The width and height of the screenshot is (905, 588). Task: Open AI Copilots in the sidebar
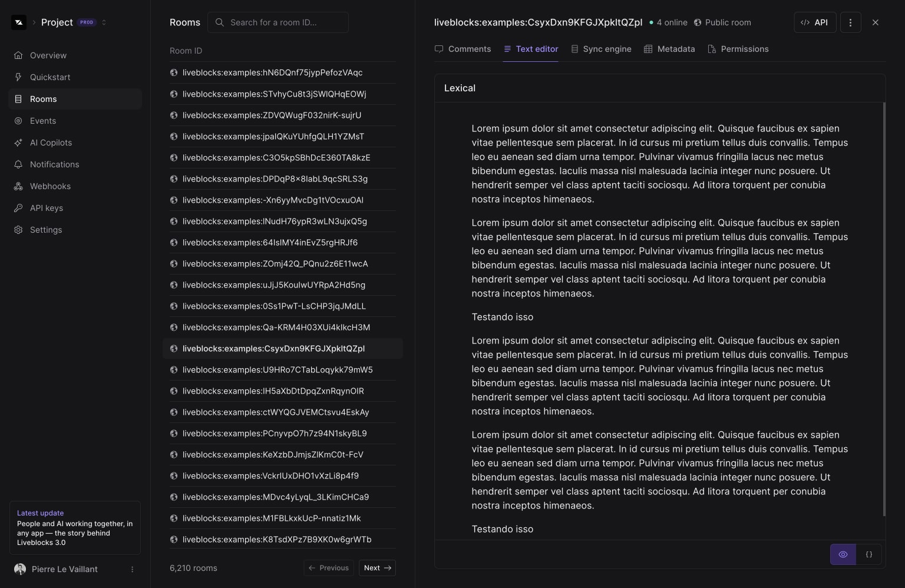pyautogui.click(x=51, y=143)
